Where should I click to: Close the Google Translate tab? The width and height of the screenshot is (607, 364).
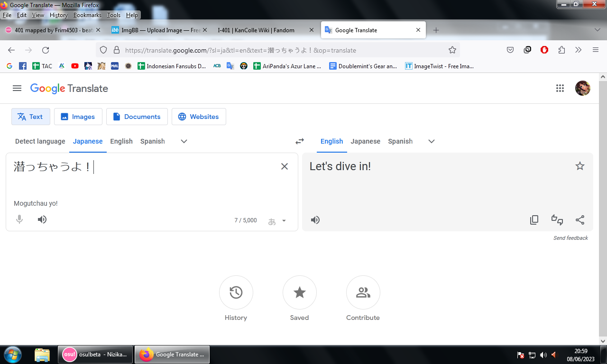418,30
